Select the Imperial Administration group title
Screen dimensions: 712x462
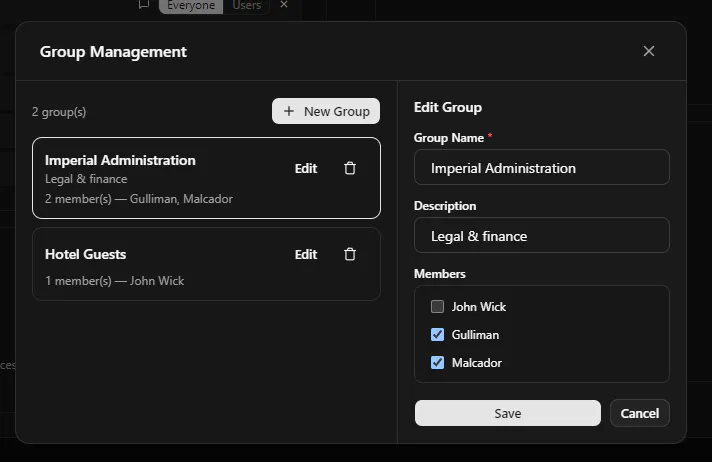[120, 160]
